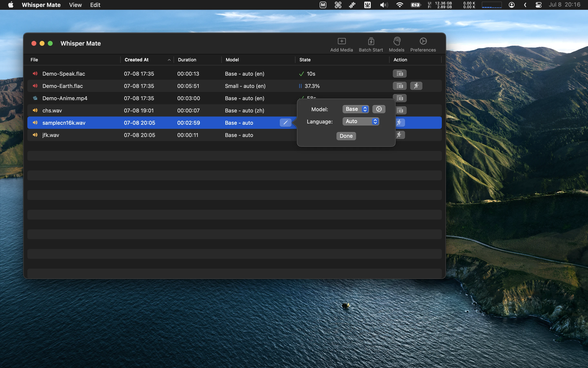Click the samplecn16k.wav file name
Viewport: 588px width, 368px height.
point(64,123)
